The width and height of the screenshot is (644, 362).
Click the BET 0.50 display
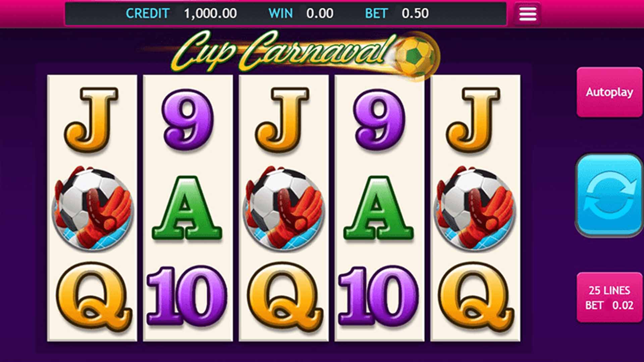(397, 13)
